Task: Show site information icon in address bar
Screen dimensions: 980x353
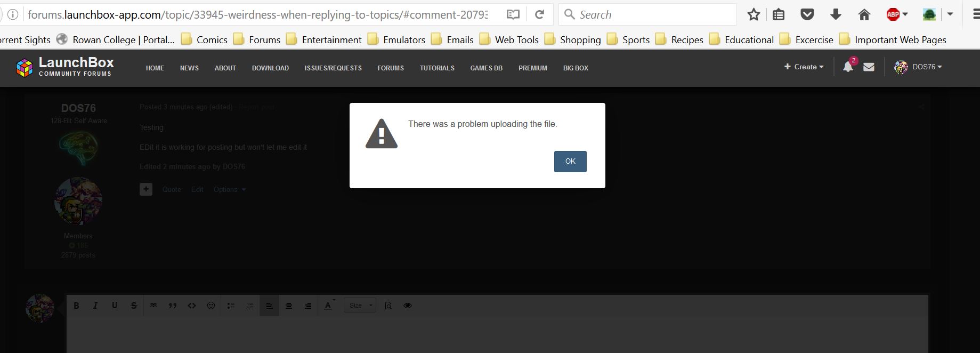Action: point(12,14)
